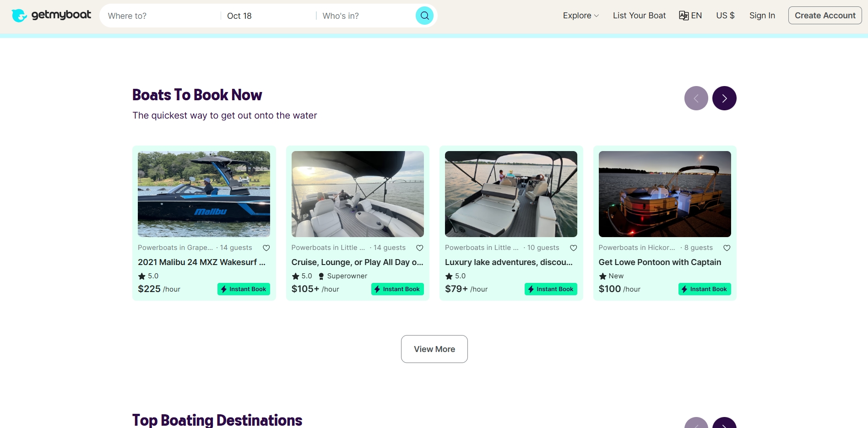Click the language translate icon

pos(684,16)
